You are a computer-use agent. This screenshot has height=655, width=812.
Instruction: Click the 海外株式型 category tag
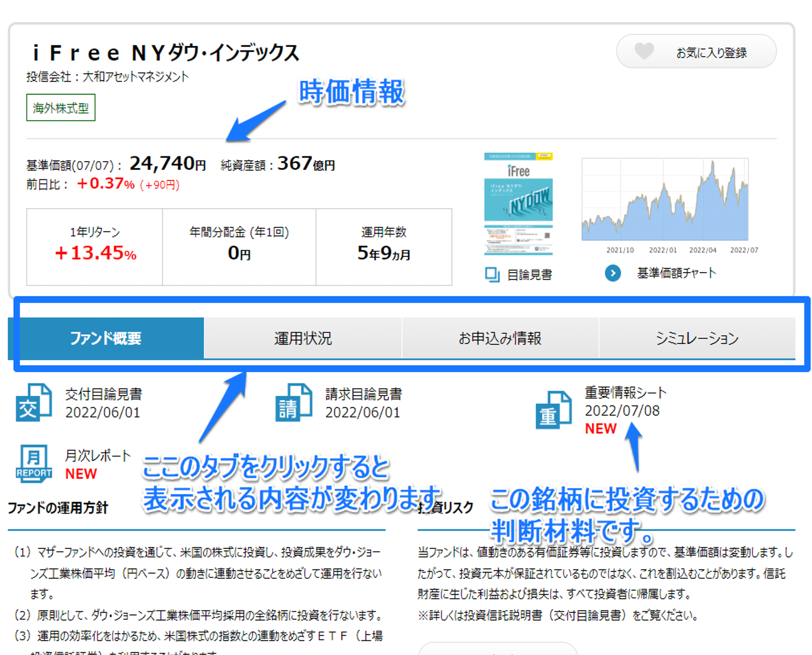[x=61, y=108]
